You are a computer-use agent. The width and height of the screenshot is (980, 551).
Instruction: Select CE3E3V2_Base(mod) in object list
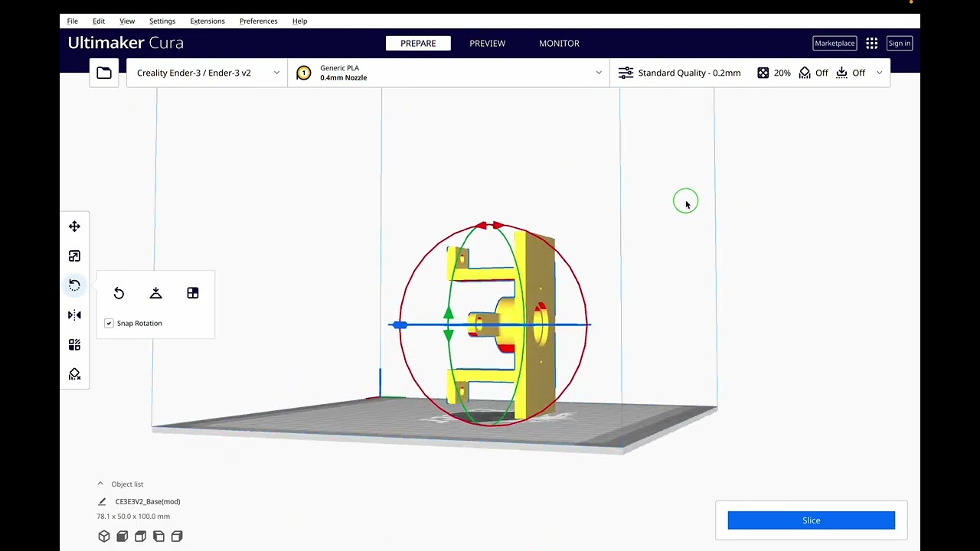pyautogui.click(x=148, y=502)
